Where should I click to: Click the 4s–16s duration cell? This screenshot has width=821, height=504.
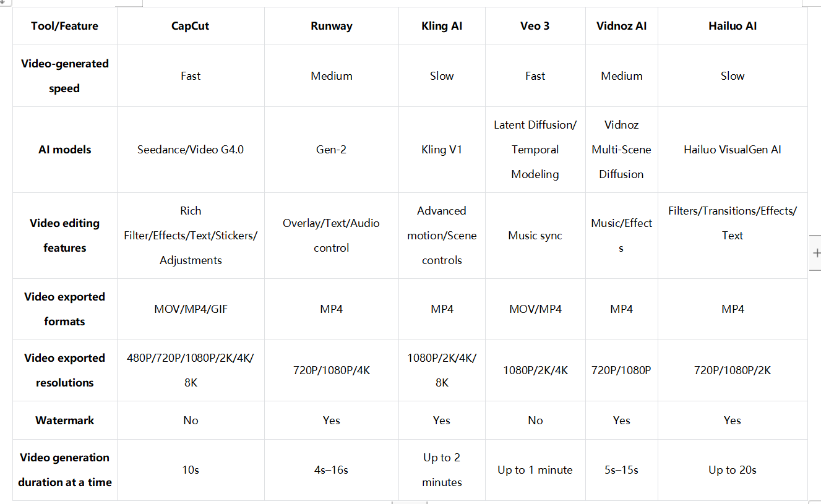click(x=332, y=470)
